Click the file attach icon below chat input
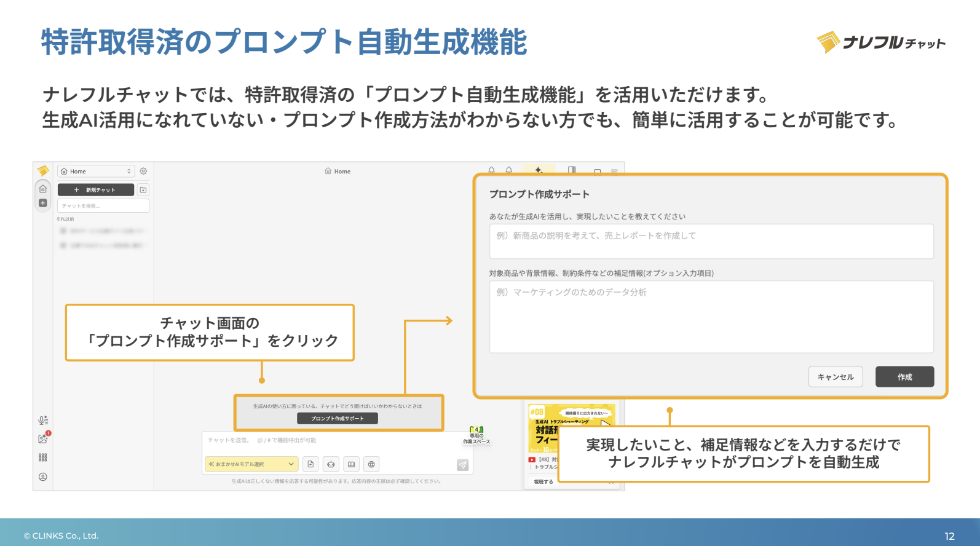 (x=310, y=464)
